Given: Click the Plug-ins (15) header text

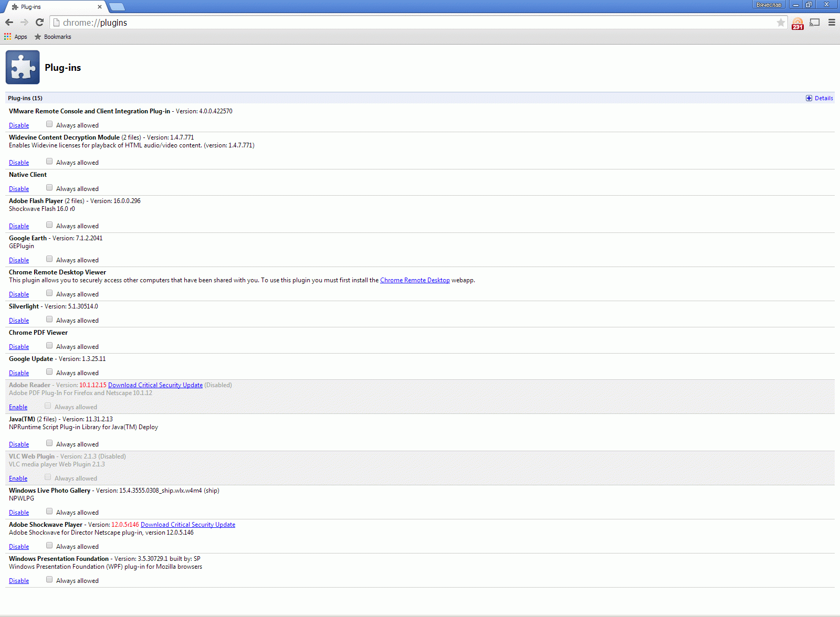Looking at the screenshot, I should 25,98.
